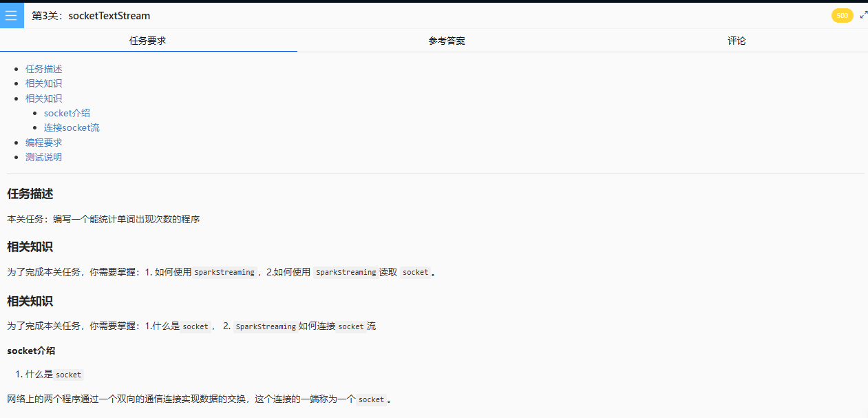Switch to the 任务要求 tab
This screenshot has height=418, width=868.
(x=148, y=41)
